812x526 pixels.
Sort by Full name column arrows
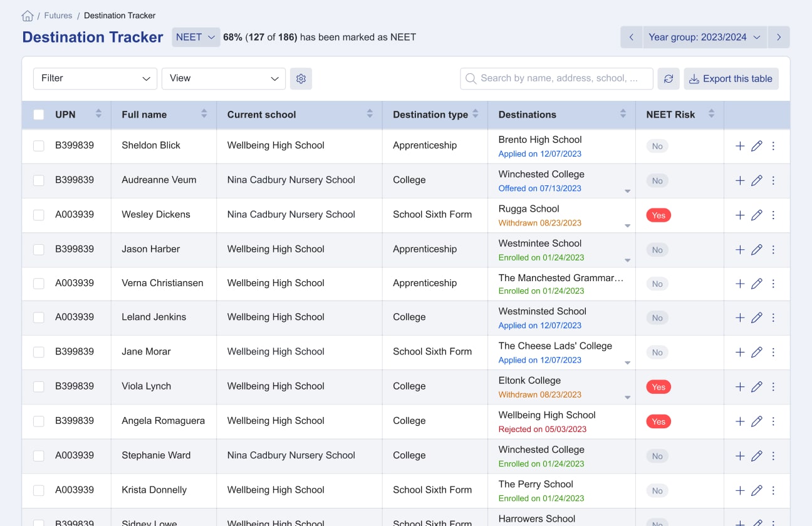click(204, 114)
